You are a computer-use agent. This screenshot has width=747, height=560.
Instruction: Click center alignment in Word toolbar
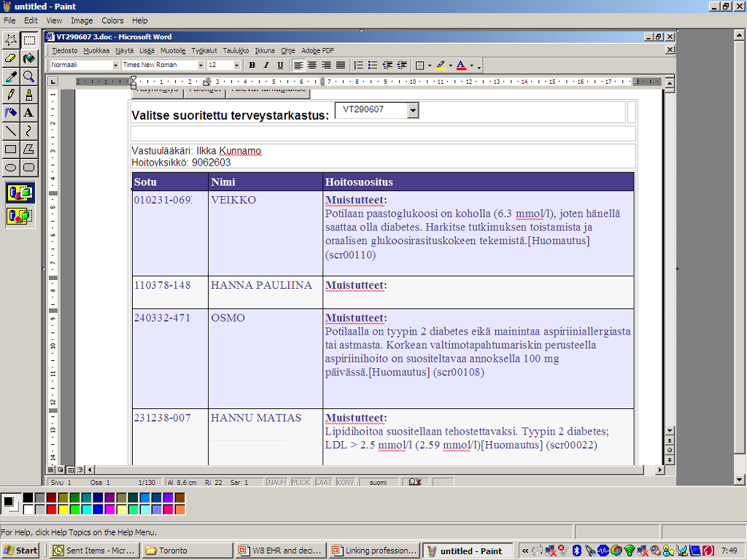(312, 65)
